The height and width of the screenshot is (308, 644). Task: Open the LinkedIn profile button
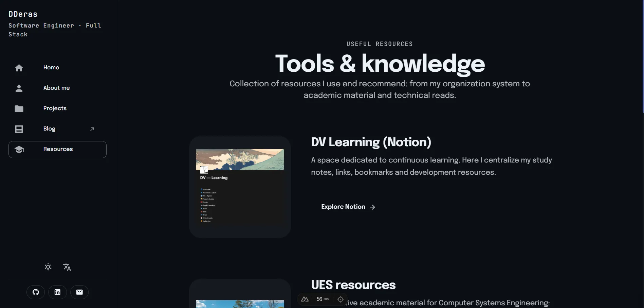tap(57, 292)
